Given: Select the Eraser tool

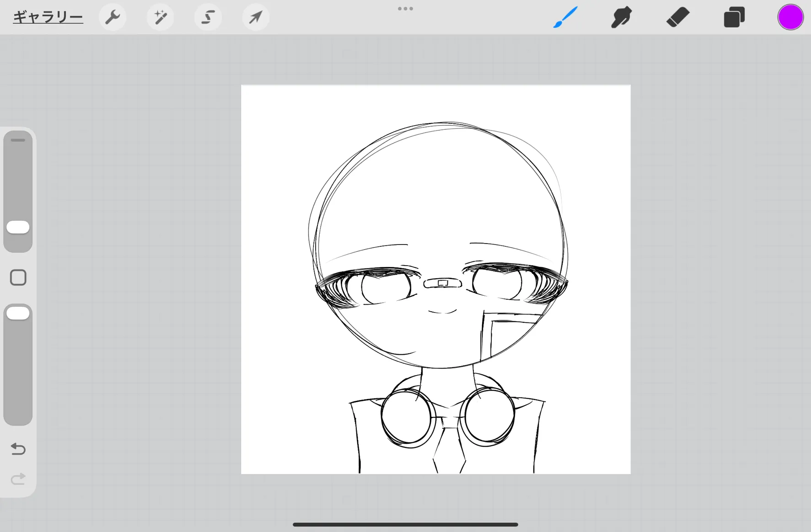Looking at the screenshot, I should (678, 17).
